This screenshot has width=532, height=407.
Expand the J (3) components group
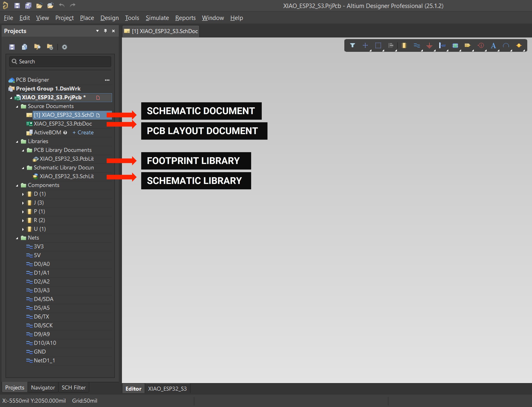[23, 203]
